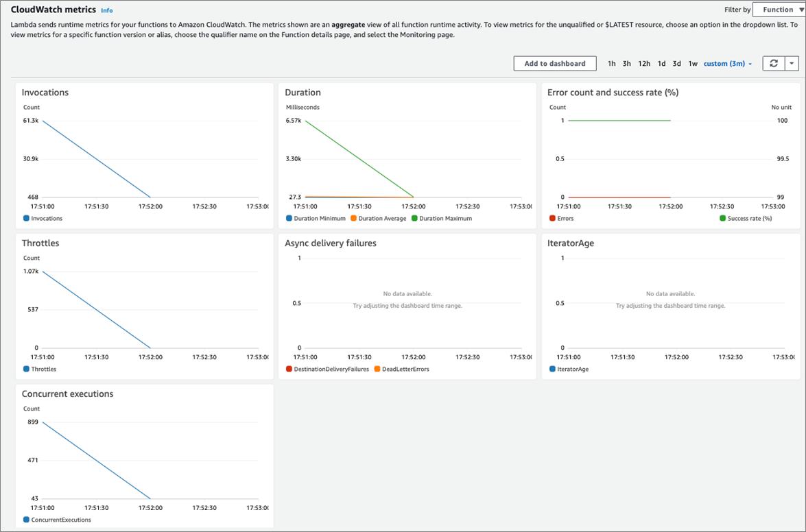Image resolution: width=806 pixels, height=532 pixels.
Task: Pick the 1w time range
Action: coord(693,64)
